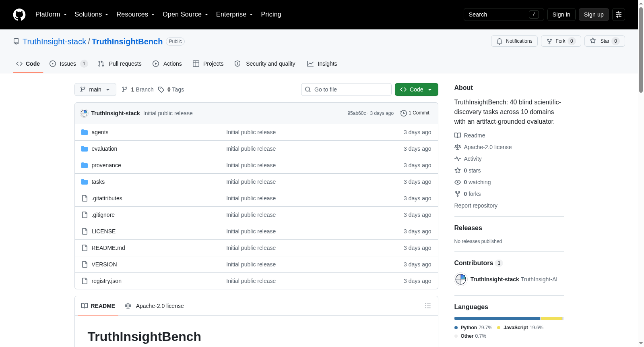Select the Apache-2.0 license tab

(154, 306)
